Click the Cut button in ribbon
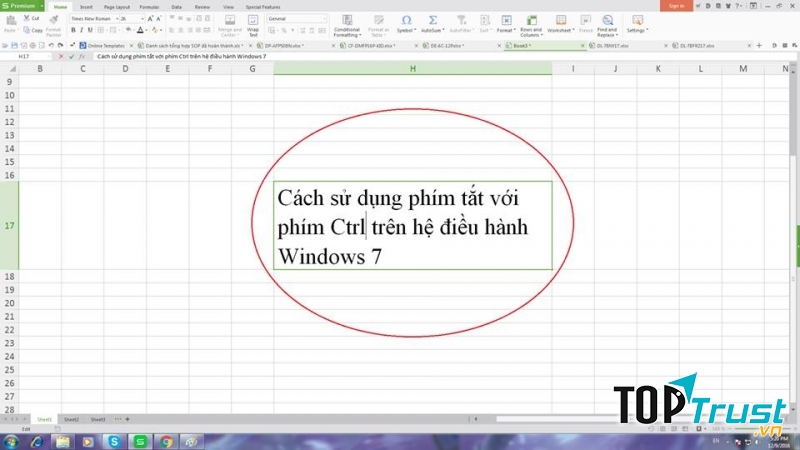The image size is (800, 450). [31, 18]
